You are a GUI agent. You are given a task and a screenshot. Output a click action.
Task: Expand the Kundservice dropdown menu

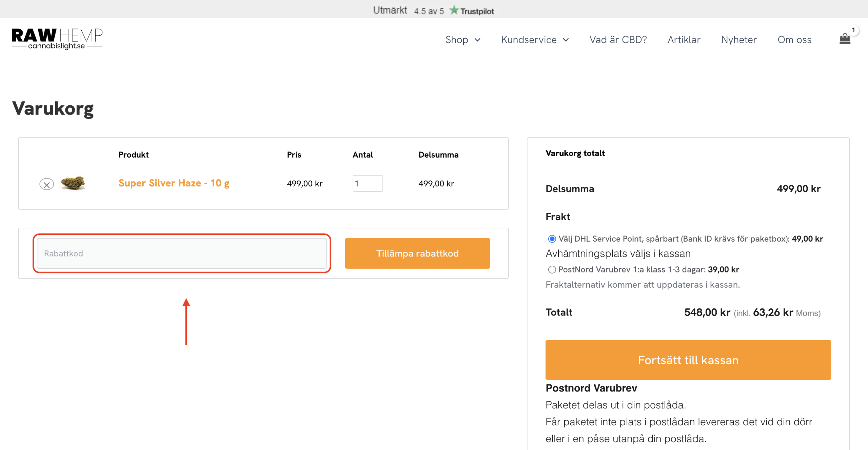click(529, 40)
